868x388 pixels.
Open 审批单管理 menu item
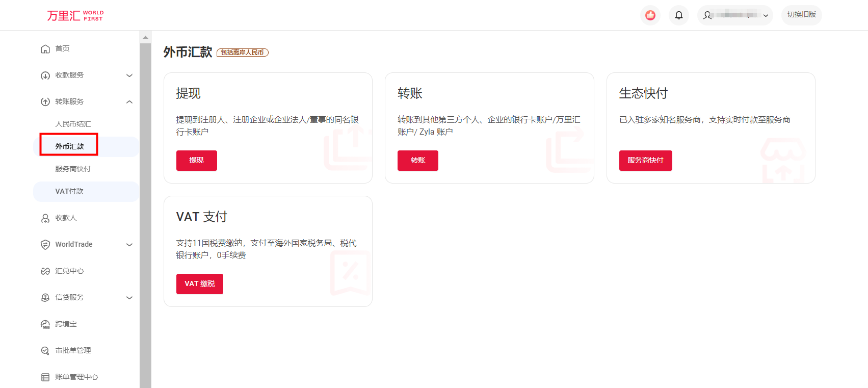point(73,350)
